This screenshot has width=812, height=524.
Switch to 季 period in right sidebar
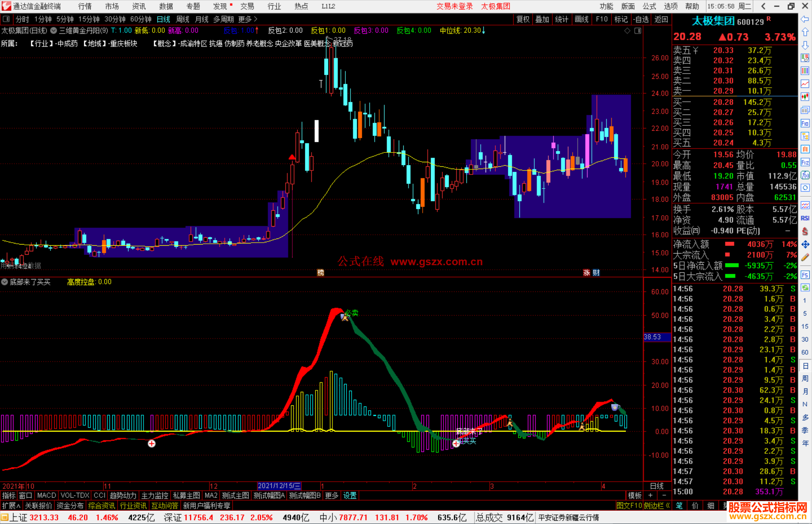(x=805, y=430)
